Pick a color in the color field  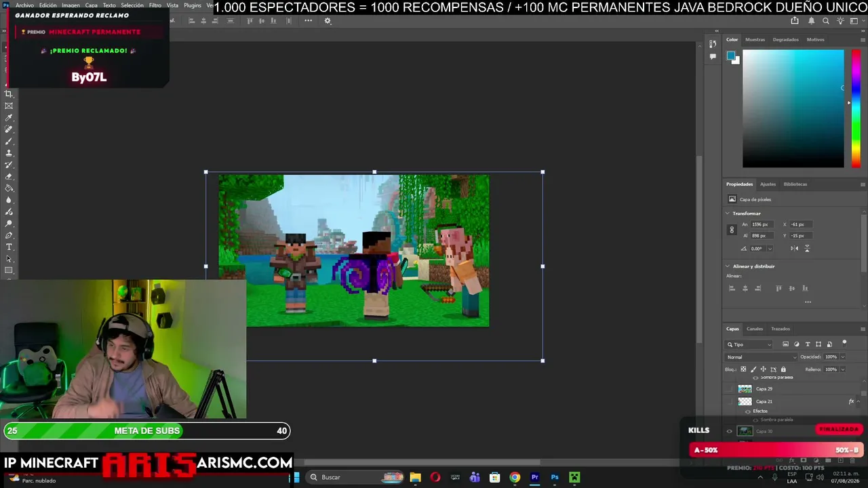click(x=793, y=108)
